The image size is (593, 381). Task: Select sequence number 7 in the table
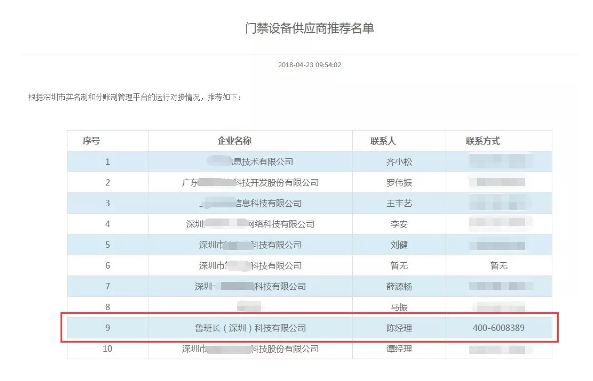pos(107,286)
